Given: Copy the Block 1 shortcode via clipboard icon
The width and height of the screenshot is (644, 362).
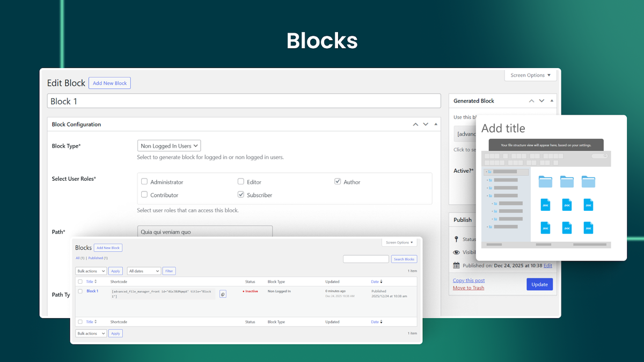Looking at the screenshot, I should pyautogui.click(x=223, y=294).
